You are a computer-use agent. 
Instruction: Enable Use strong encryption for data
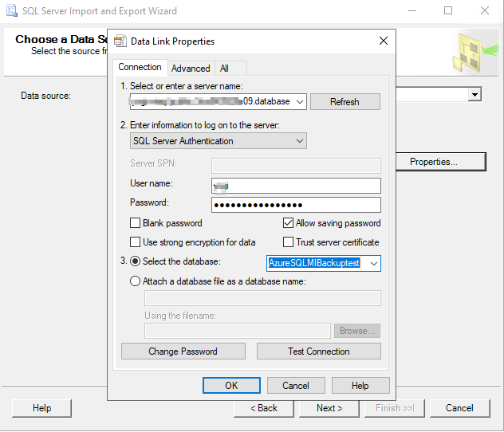point(135,242)
